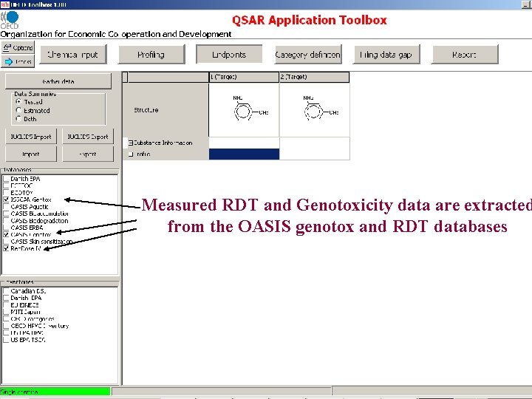The height and width of the screenshot is (399, 532).
Task: Check the MITI Japan inventory
Action: click(6, 312)
